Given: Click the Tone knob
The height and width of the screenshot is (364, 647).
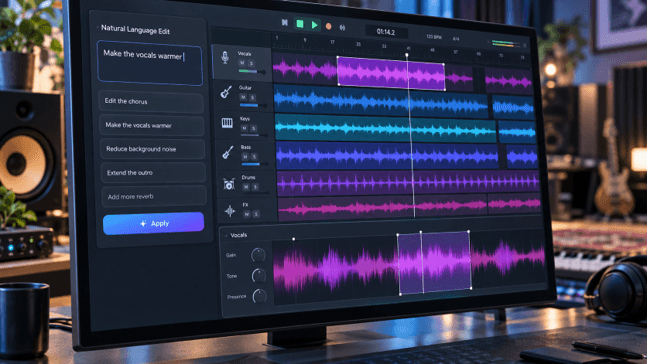Looking at the screenshot, I should click(x=259, y=275).
